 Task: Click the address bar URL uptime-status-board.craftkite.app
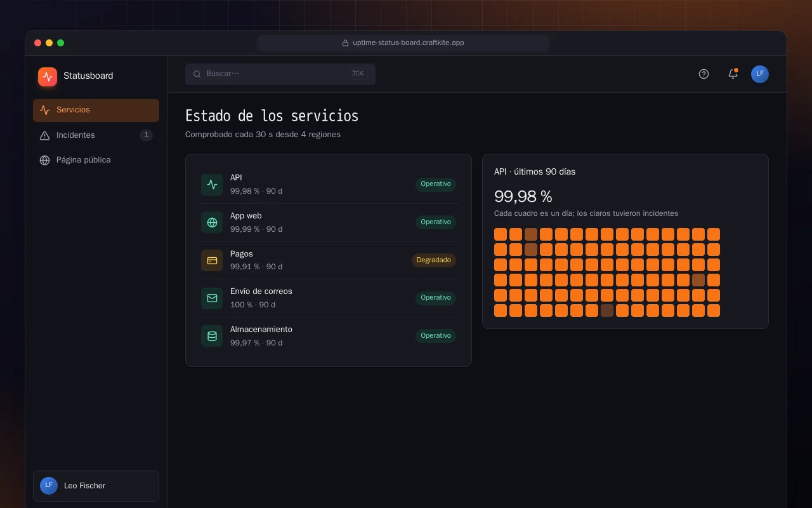click(x=409, y=43)
